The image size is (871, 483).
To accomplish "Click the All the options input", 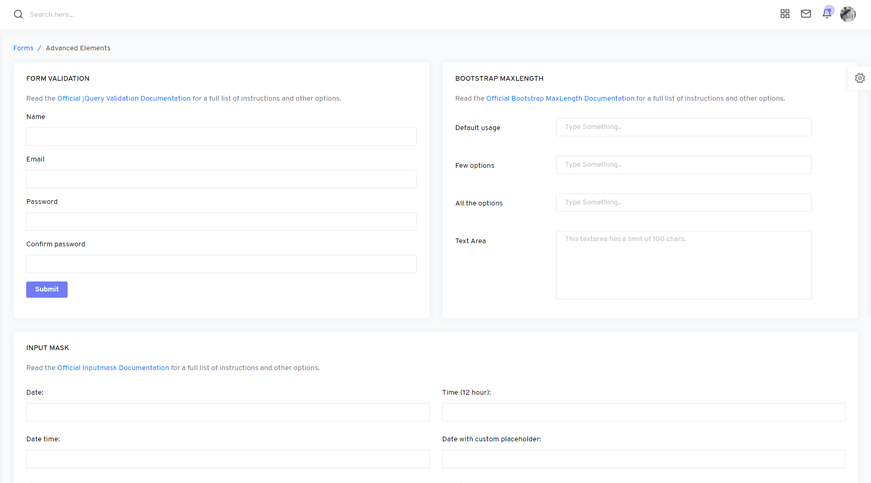I will (683, 203).
